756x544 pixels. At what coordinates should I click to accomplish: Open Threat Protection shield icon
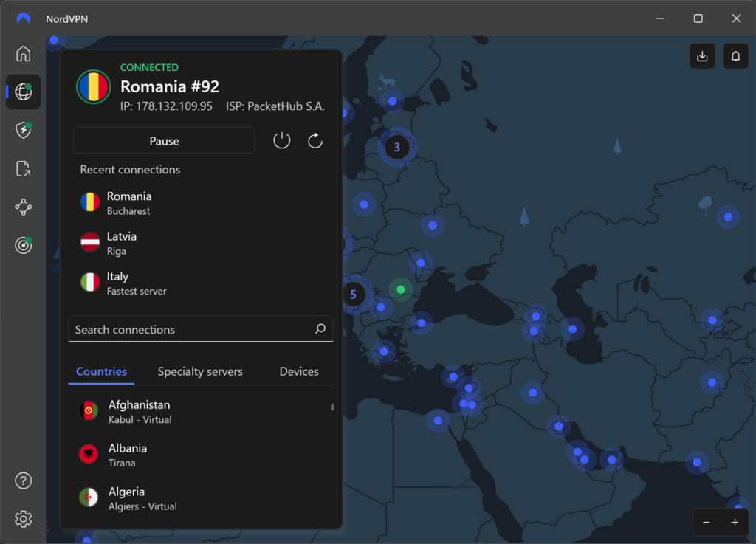pos(23,130)
